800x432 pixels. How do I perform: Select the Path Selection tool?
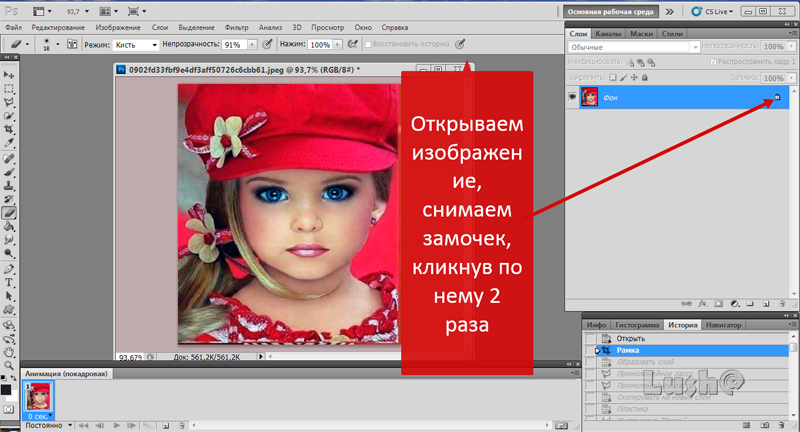[9, 296]
